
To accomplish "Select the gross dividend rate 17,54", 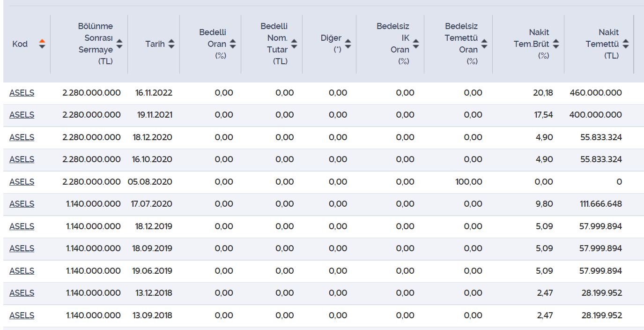I will [x=544, y=115].
